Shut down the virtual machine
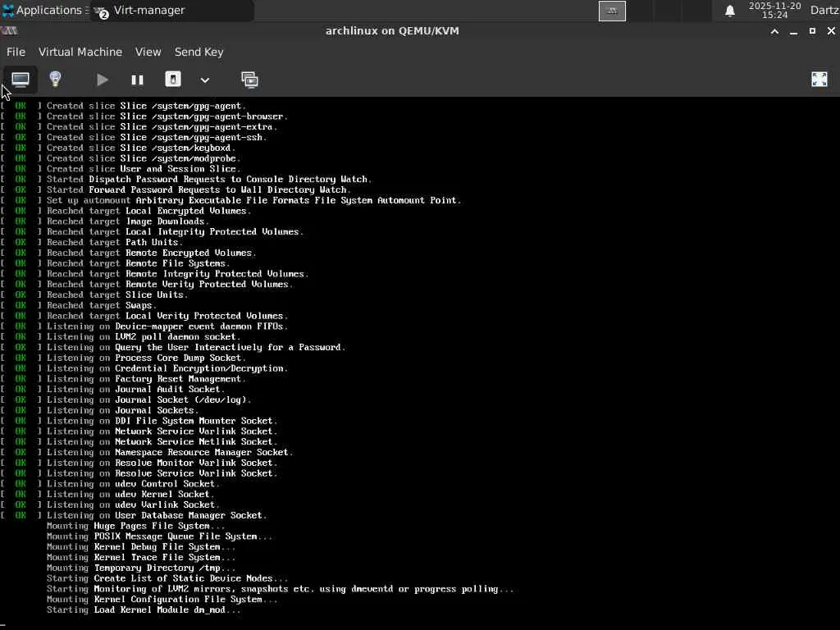 [172, 80]
